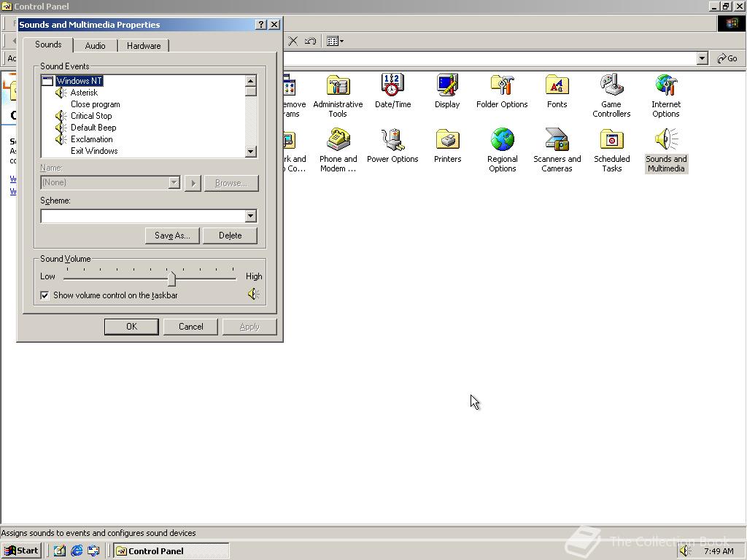747x560 pixels.
Task: Open Scheduled Tasks icon
Action: (612, 150)
